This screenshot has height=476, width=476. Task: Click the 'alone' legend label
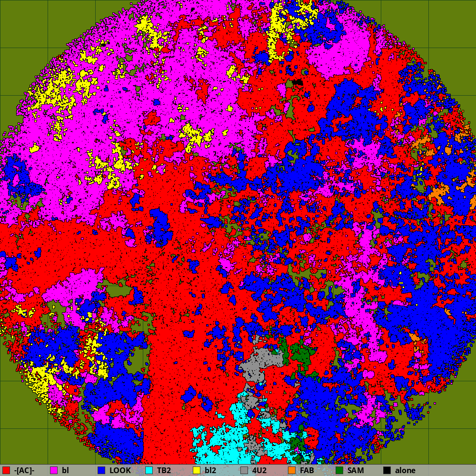click(x=405, y=470)
